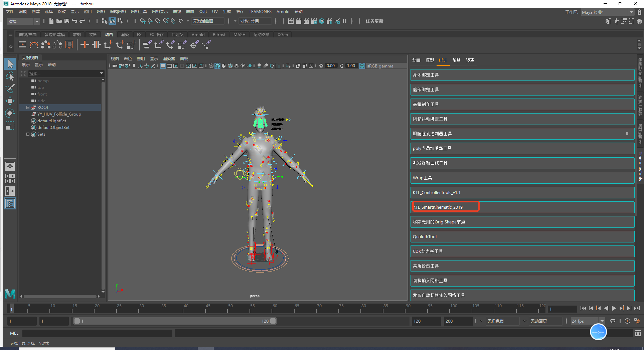The height and width of the screenshot is (350, 644).
Task: Toggle the viewport grid display icon
Action: pos(163,66)
